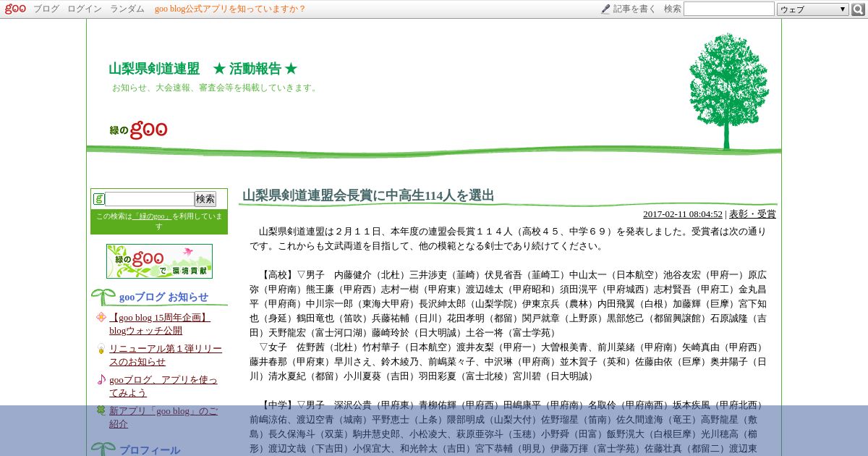The height and width of the screenshot is (456, 868).
Task: Click the goo logo in top bar
Action: pos(16,9)
